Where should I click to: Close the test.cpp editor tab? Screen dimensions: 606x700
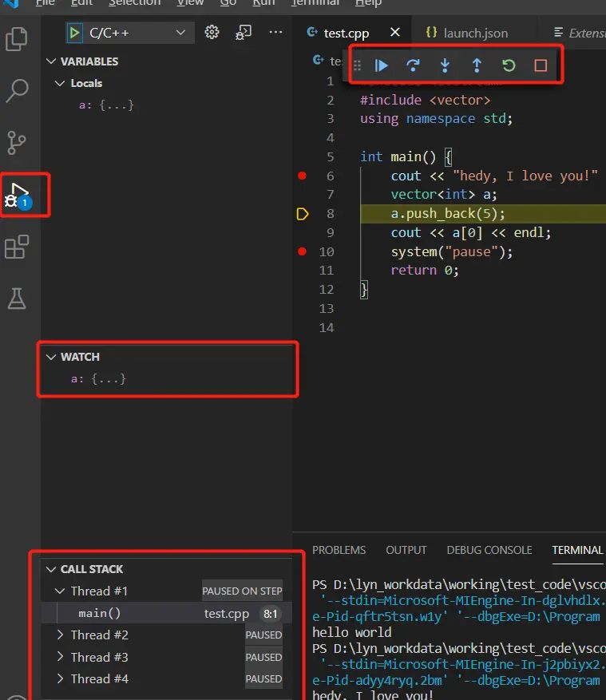(x=394, y=32)
